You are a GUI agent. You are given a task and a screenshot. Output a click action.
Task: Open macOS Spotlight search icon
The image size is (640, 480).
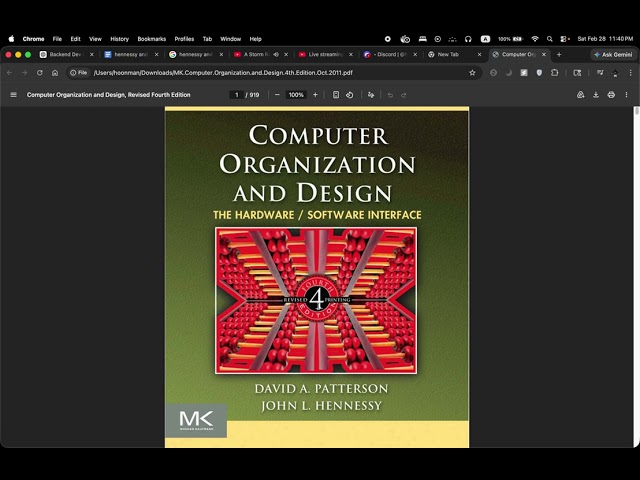pos(550,39)
